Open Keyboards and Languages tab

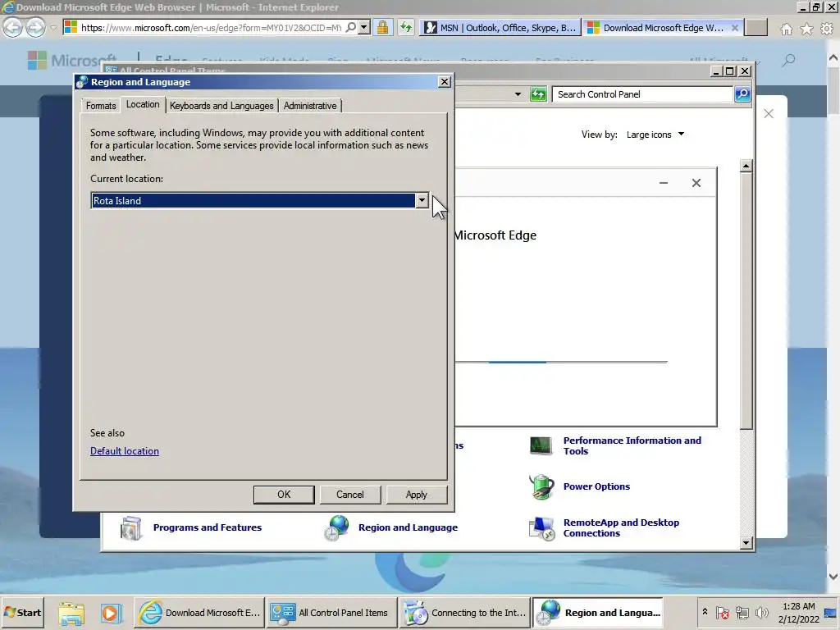point(221,106)
